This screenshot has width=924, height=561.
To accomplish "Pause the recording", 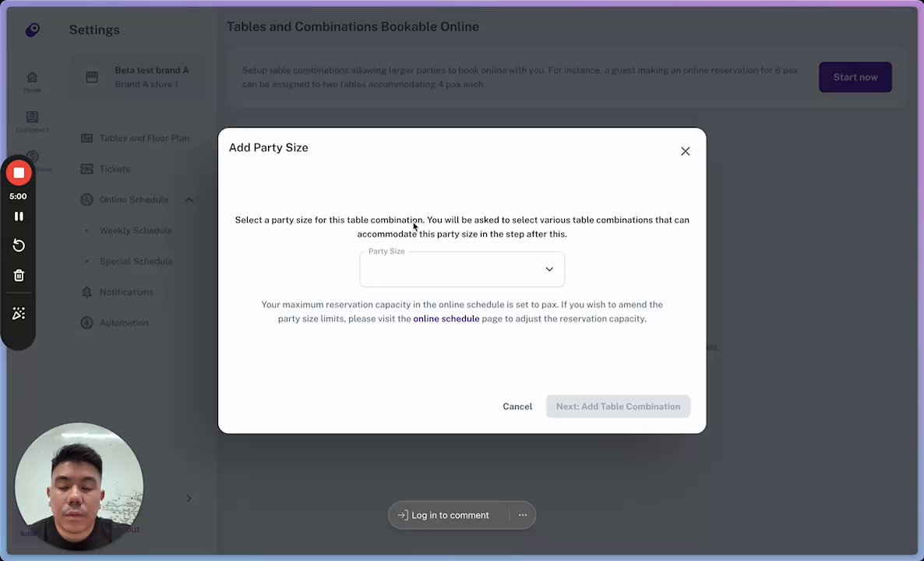I will 19,217.
